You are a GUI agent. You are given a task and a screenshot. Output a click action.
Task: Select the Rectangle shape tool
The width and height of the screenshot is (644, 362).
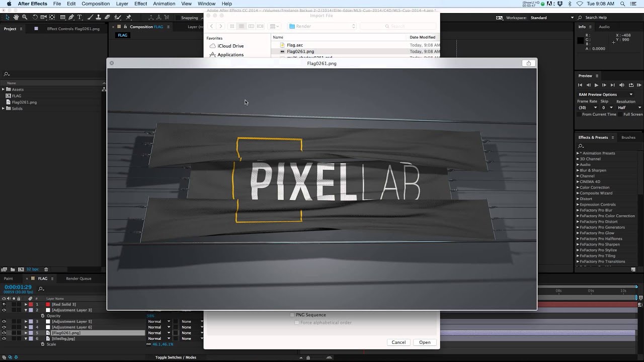[x=62, y=17]
